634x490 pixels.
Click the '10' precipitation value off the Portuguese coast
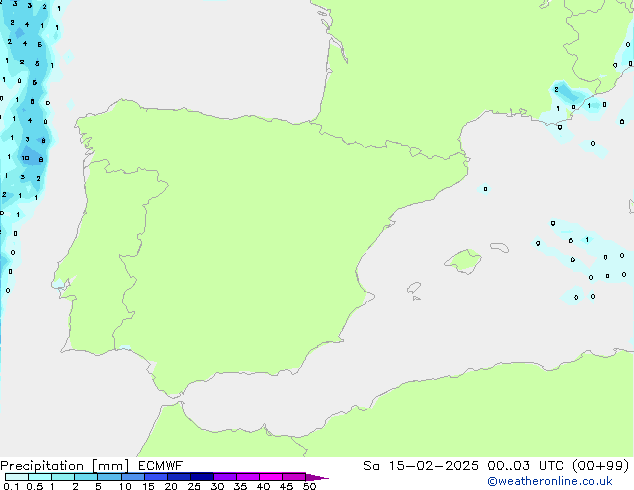[x=25, y=158]
